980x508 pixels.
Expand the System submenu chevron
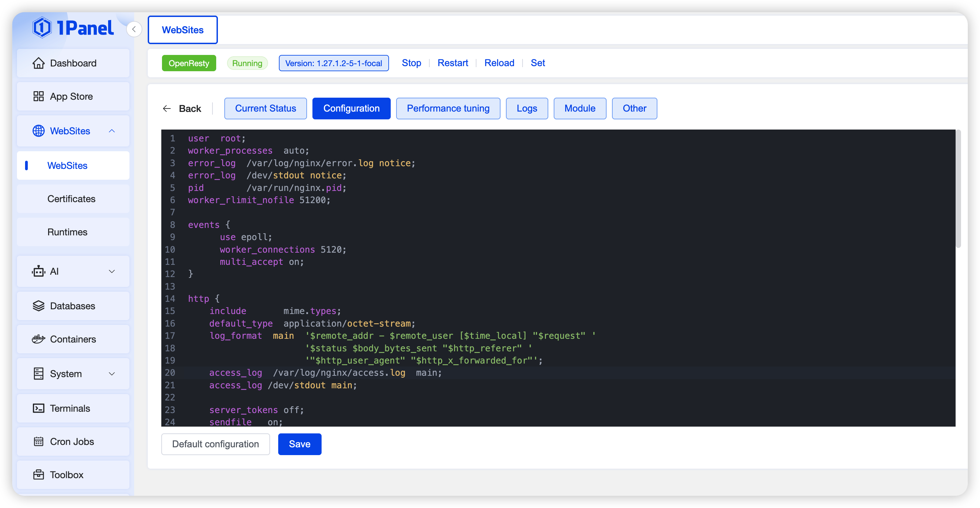click(x=112, y=374)
